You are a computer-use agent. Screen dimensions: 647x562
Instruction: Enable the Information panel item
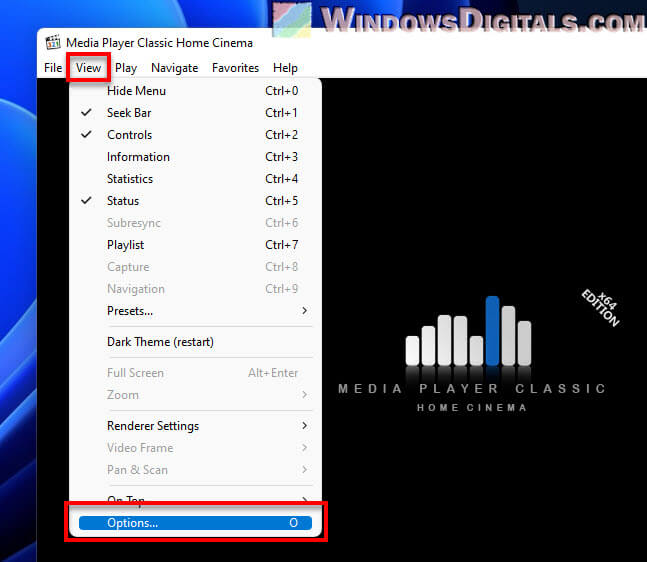coord(196,157)
